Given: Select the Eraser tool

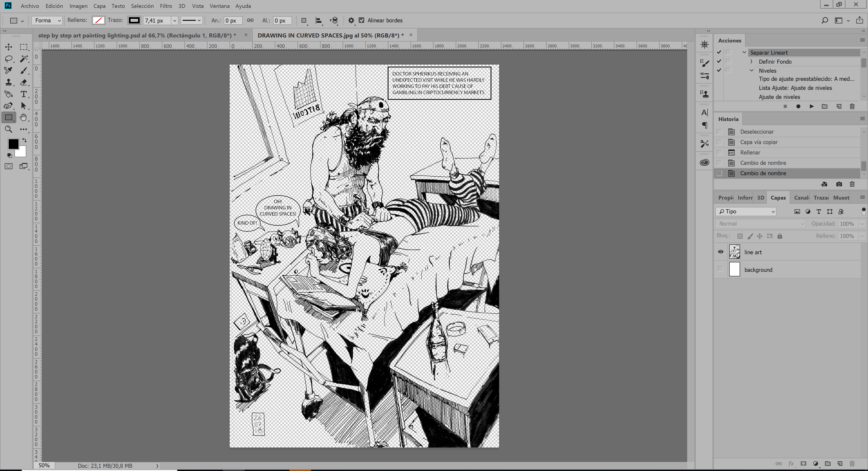Looking at the screenshot, I should 24,82.
